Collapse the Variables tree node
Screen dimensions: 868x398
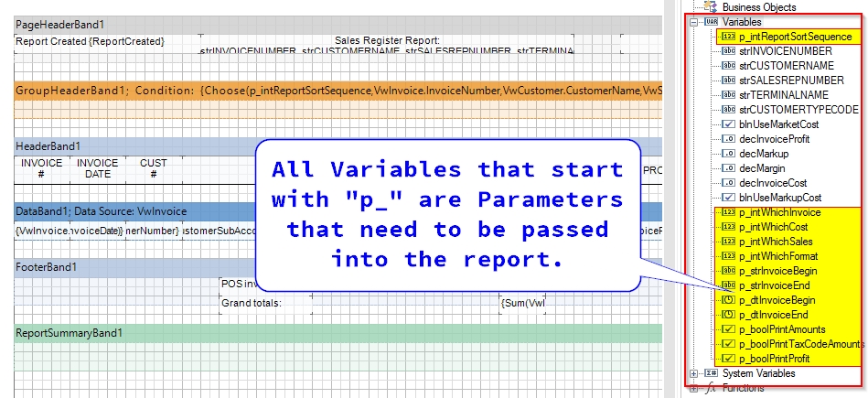coord(693,22)
